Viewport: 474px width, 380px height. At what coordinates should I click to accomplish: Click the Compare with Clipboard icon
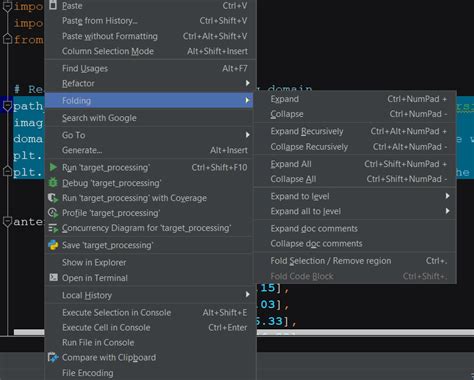[x=53, y=357]
